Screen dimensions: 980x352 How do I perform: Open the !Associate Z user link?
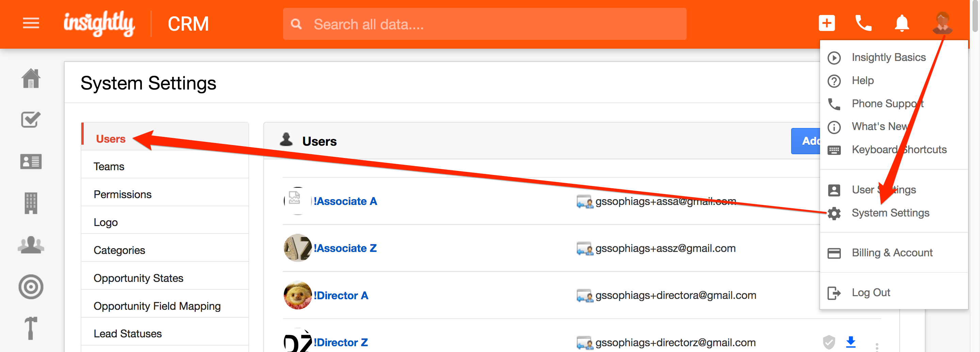tap(345, 248)
